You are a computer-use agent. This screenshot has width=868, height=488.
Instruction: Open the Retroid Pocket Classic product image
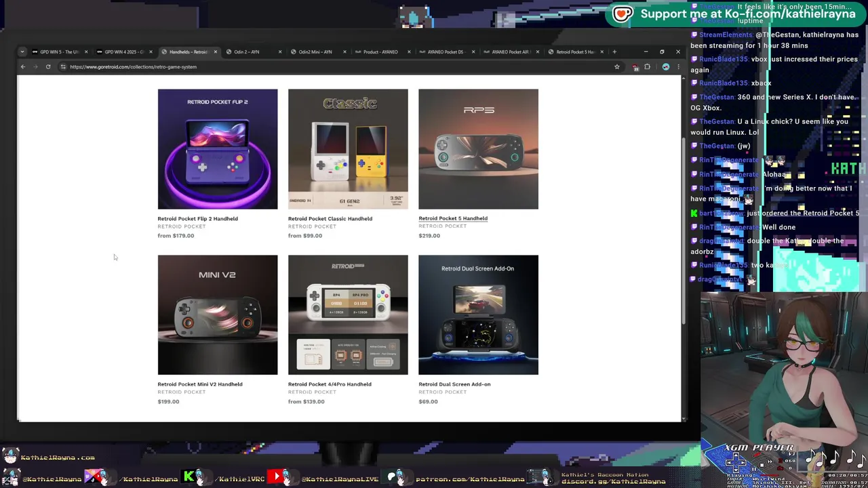(348, 149)
